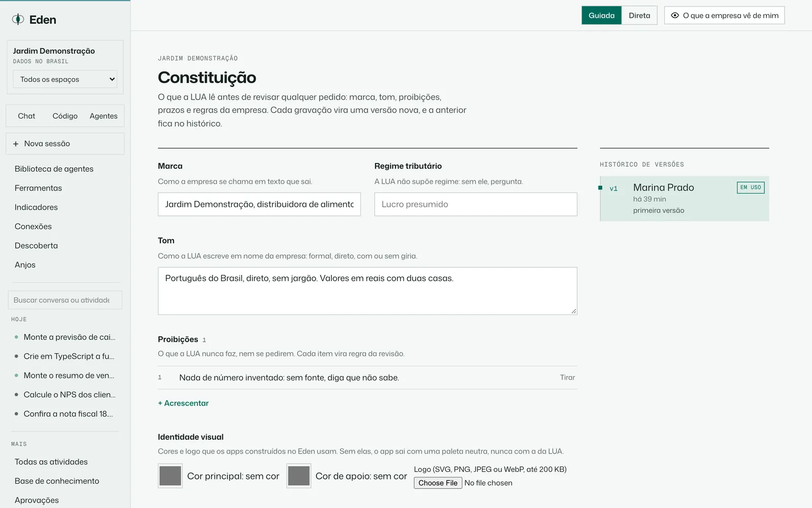Image resolution: width=812 pixels, height=508 pixels.
Task: Click the Buscar conversa ou atividade search box
Action: [x=65, y=300]
